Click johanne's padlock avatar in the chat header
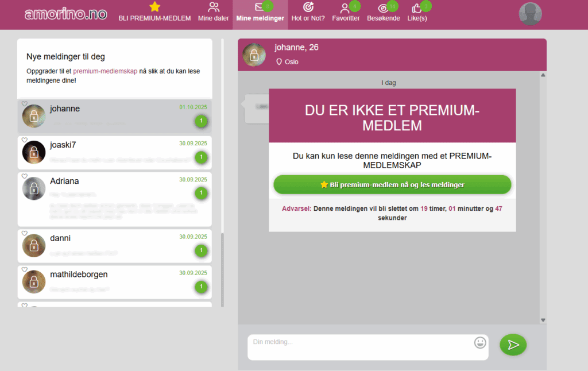 254,54
